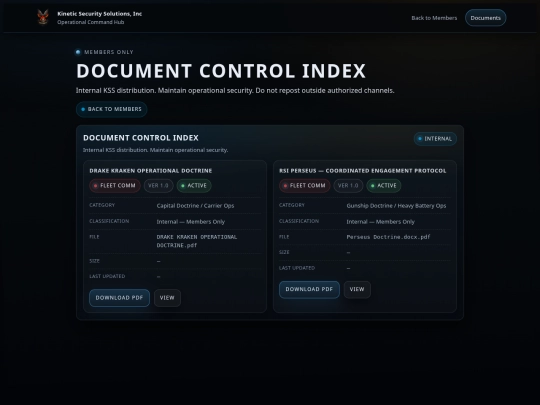Click FLEET COMM tag on Drake Kraken card
The width and height of the screenshot is (540, 405).
115,186
